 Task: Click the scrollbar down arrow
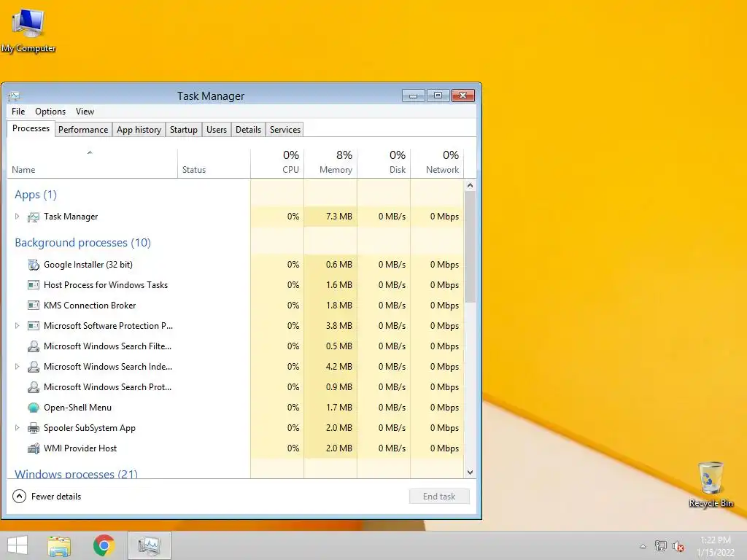click(471, 472)
